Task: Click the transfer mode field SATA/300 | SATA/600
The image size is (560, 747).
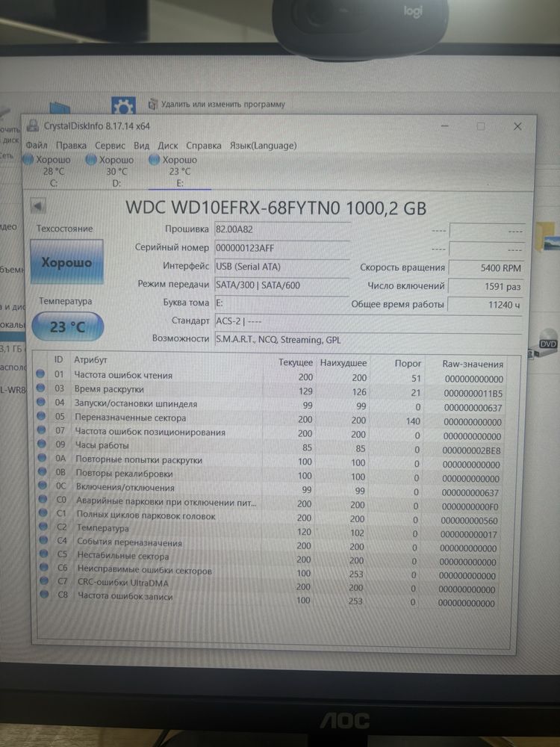Action: point(282,285)
